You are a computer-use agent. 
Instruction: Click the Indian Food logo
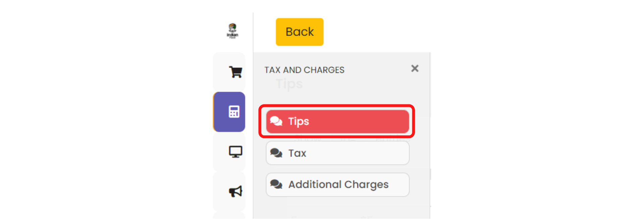pyautogui.click(x=232, y=31)
